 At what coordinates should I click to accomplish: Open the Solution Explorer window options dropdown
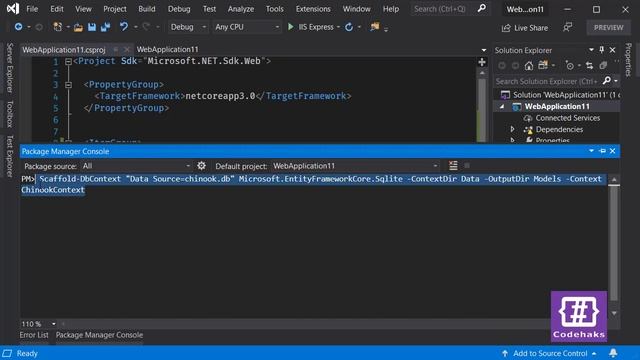[591, 50]
